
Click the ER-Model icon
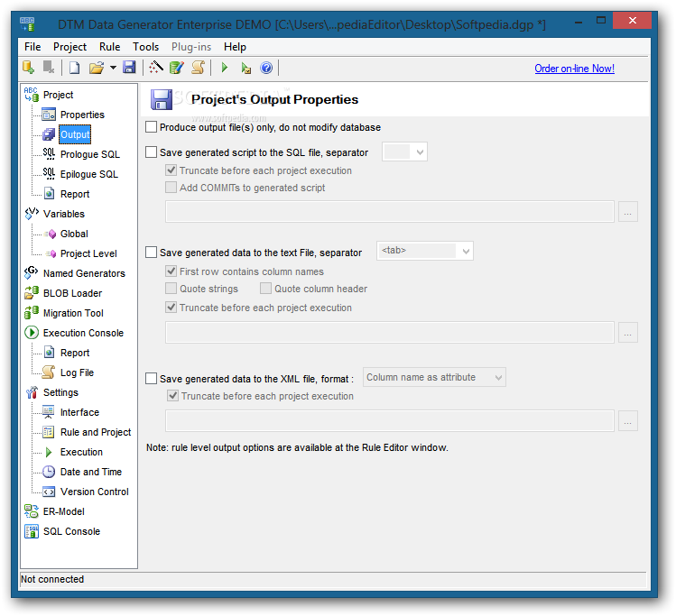pos(32,510)
